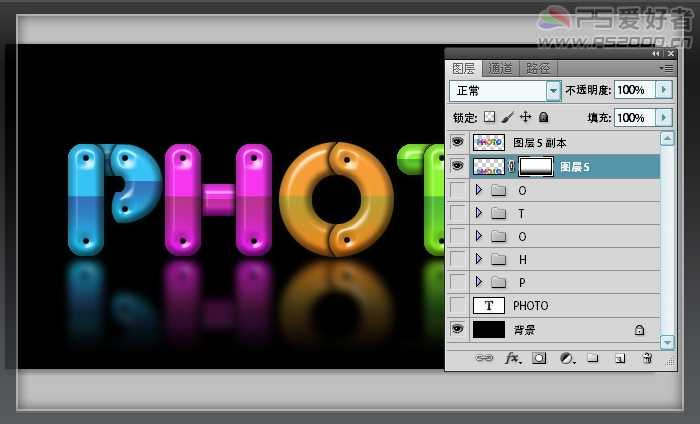Open the 不透明度 slider arrow

(x=664, y=90)
